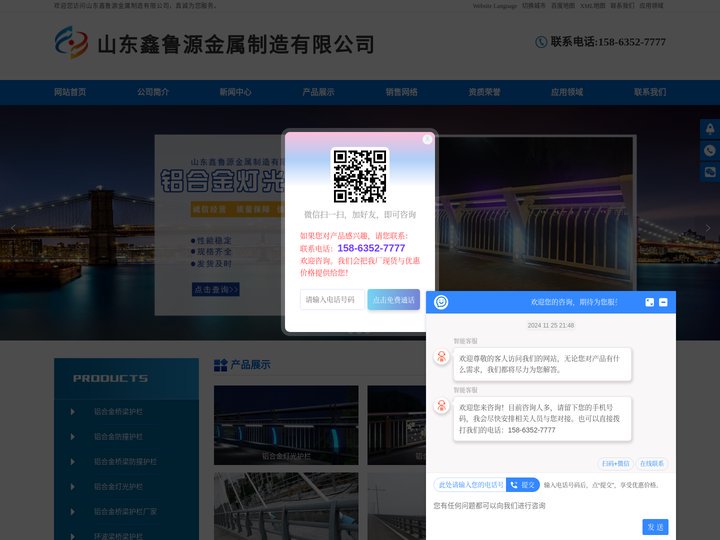The height and width of the screenshot is (540, 720).
Task: Open 铝合金防撞护栏 product category link
Action: [118, 437]
